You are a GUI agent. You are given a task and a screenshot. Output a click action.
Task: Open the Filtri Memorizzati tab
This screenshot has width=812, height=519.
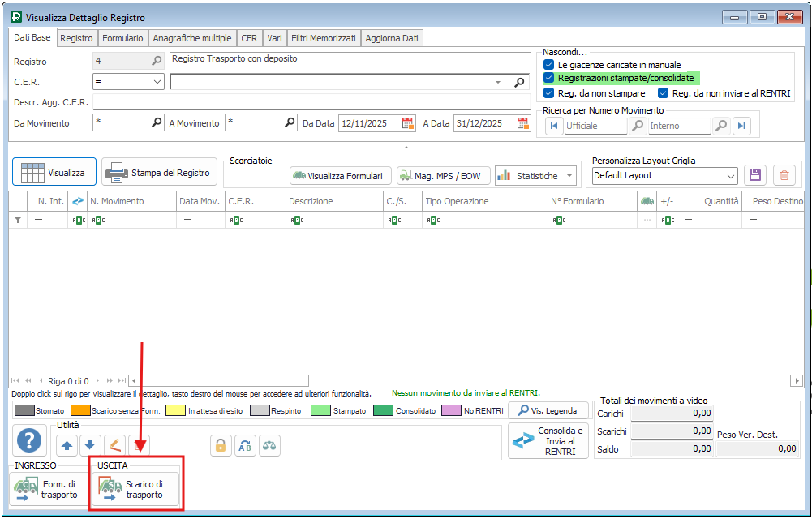coord(324,38)
